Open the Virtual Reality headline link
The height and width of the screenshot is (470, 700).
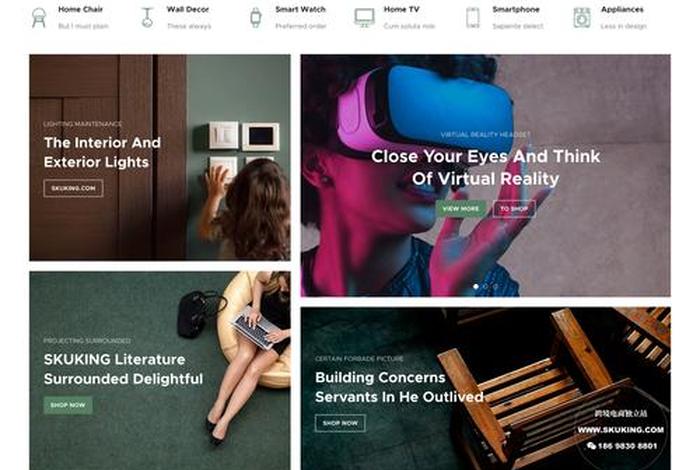click(x=486, y=167)
